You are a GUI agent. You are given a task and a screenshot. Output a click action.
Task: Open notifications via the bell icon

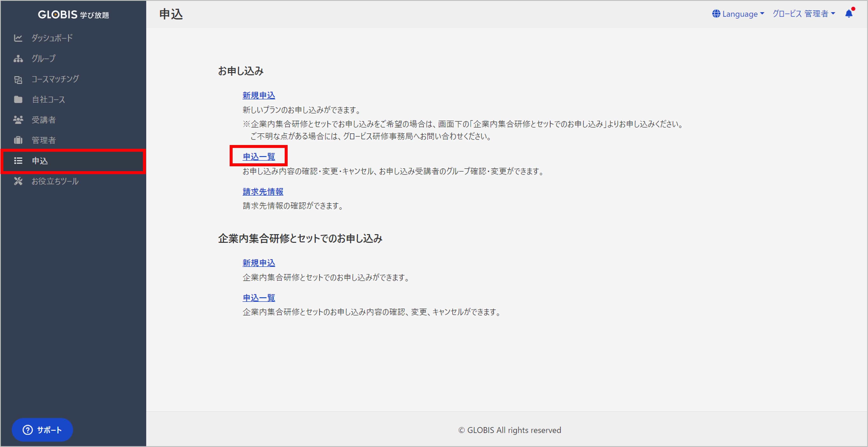coord(849,13)
